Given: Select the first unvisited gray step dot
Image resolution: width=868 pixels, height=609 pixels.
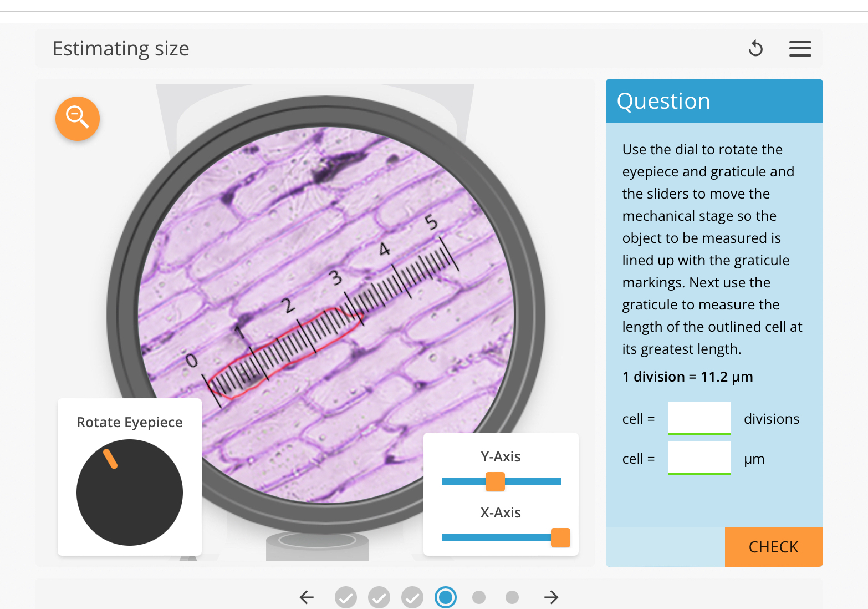Looking at the screenshot, I should (x=479, y=597).
